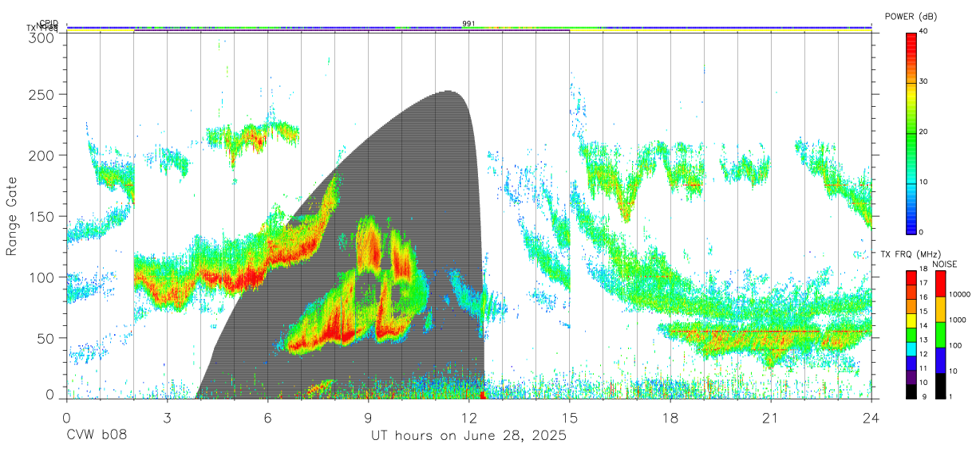This screenshot has height=452, width=980.
Task: Click the 'Range Gate' y-axis title
Action: pos(13,217)
